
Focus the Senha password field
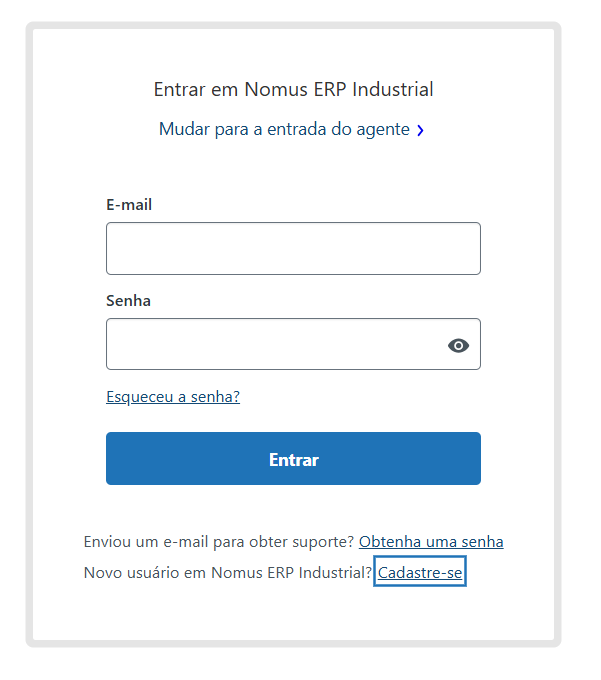pos(293,344)
